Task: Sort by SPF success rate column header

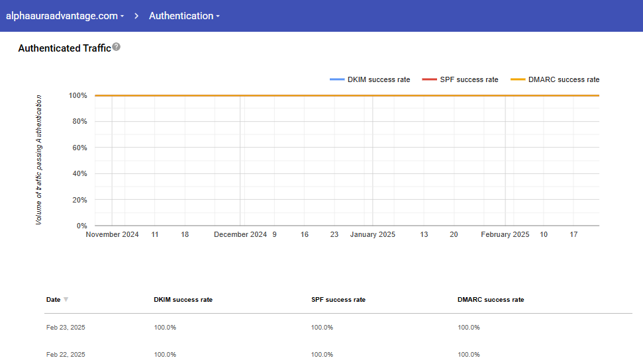Action: pyautogui.click(x=338, y=300)
